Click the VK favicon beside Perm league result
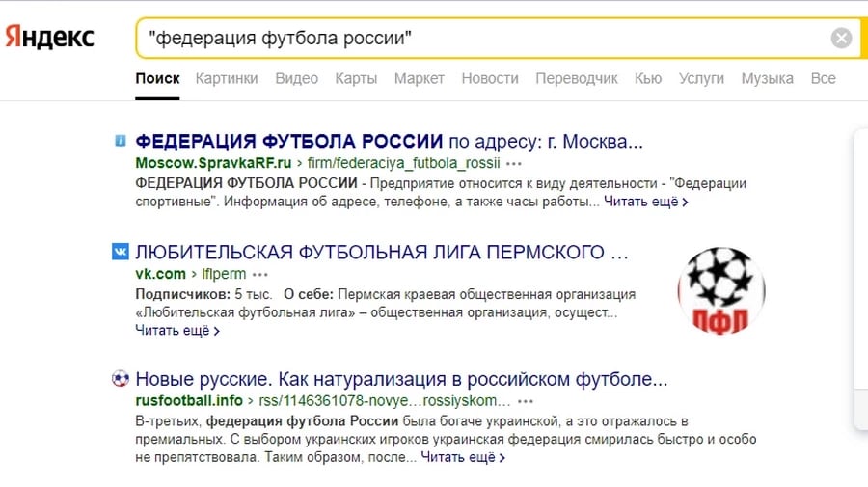Image resolution: width=868 pixels, height=487 pixels. point(121,252)
